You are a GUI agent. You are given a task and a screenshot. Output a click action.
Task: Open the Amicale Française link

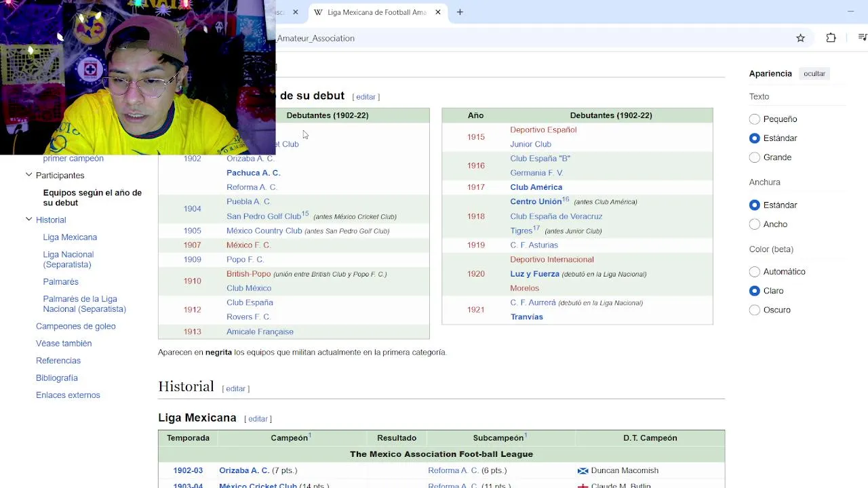click(x=260, y=331)
